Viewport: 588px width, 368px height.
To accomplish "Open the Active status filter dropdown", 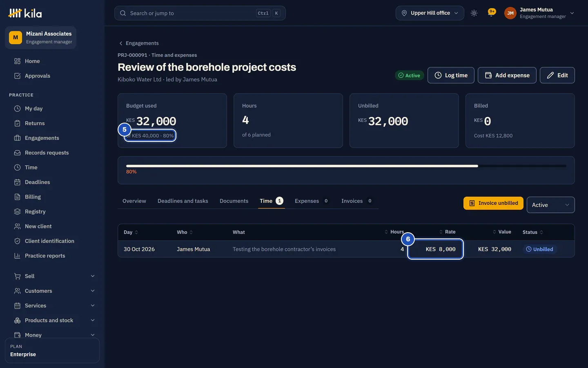I will (x=550, y=205).
